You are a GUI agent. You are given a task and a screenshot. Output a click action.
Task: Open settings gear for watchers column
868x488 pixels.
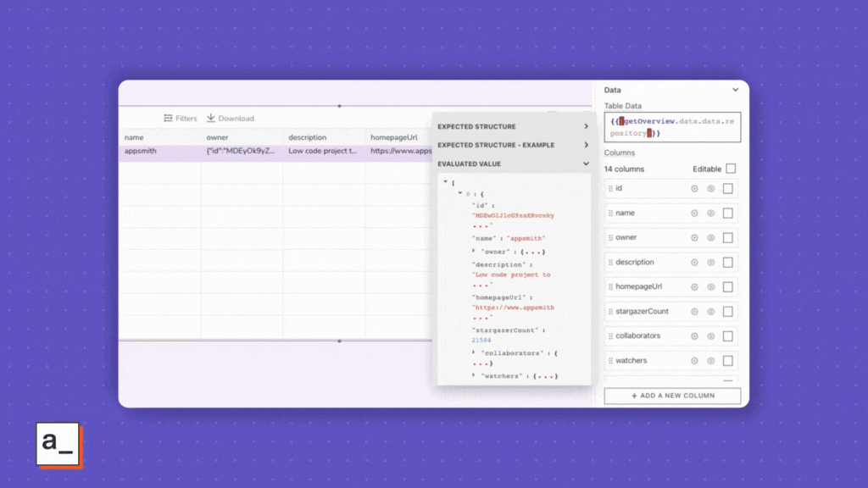pos(694,361)
